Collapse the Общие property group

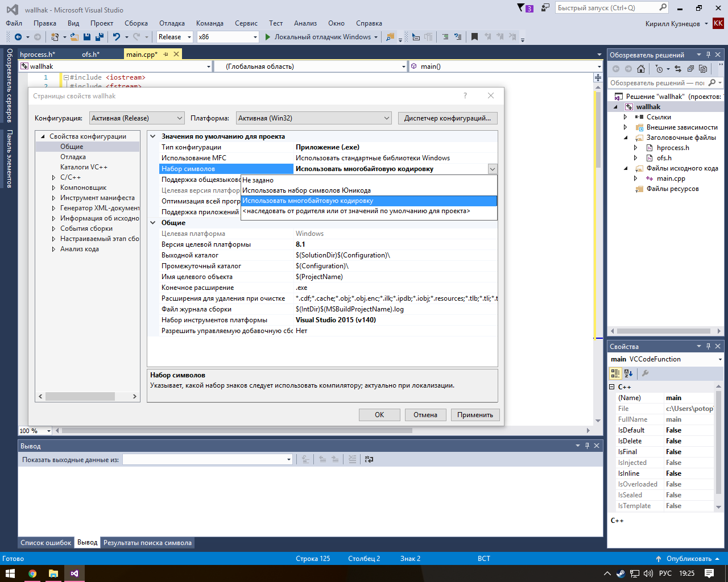click(x=153, y=223)
